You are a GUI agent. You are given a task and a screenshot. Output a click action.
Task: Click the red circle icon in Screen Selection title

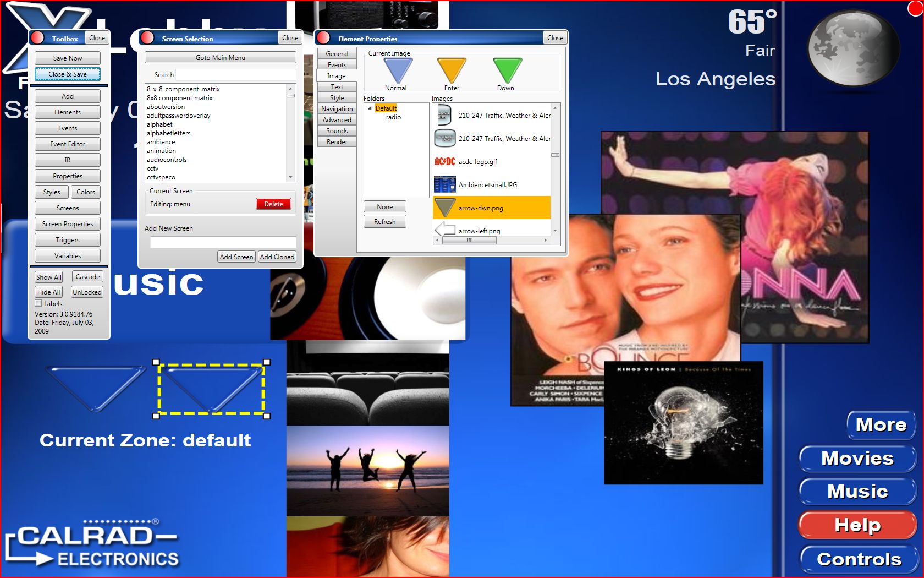(147, 37)
